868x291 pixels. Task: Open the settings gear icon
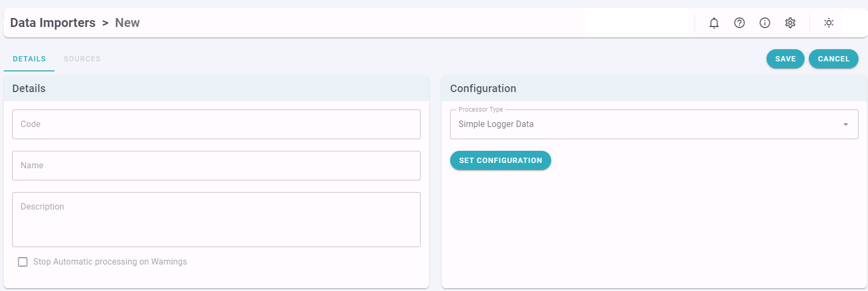pos(790,23)
